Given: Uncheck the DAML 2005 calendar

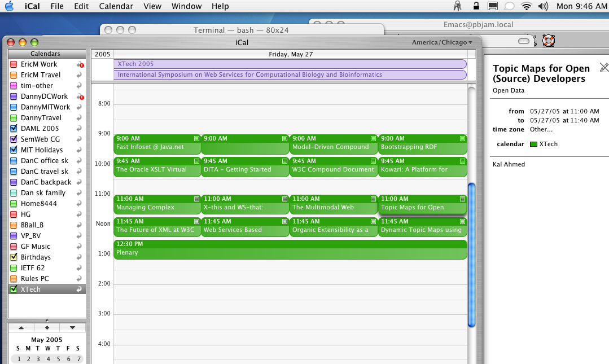Looking at the screenshot, I should (14, 129).
